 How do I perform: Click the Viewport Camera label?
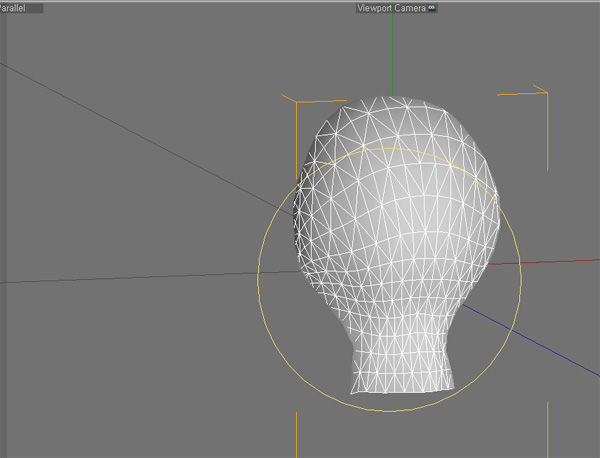(391, 8)
